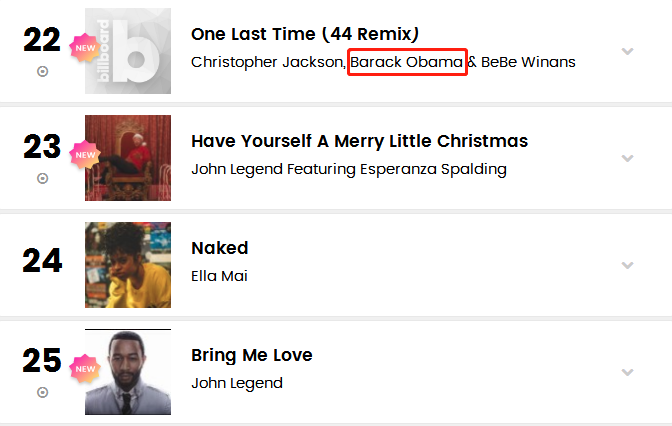Click the rank number 24
Image resolution: width=672 pixels, height=426 pixels.
pyautogui.click(x=42, y=260)
